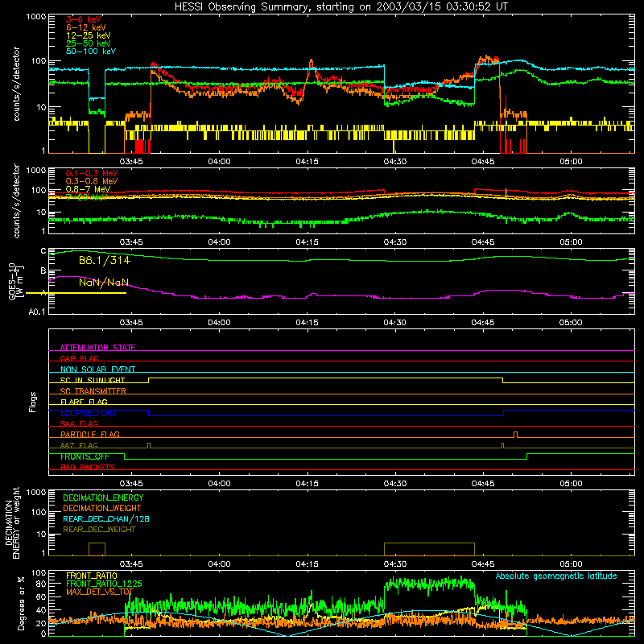The height and width of the screenshot is (644, 644).
Task: Click 05:00 tick label under GOES panel
Action: 571,323
